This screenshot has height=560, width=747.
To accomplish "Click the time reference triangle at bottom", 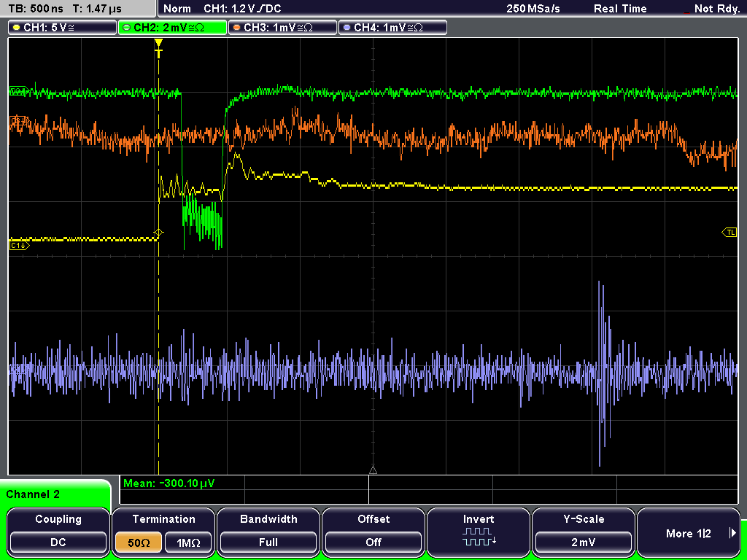I will coord(373,470).
